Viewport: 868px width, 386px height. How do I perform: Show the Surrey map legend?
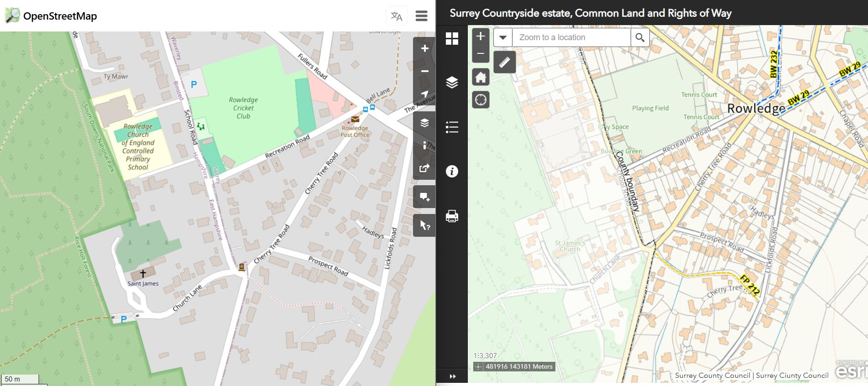[x=452, y=127]
